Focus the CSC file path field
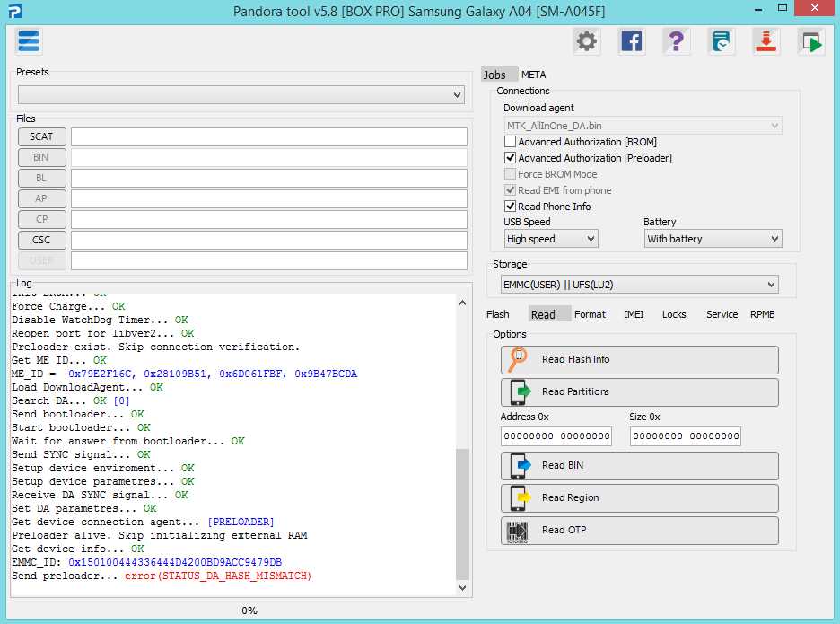The width and height of the screenshot is (840, 624). [269, 240]
